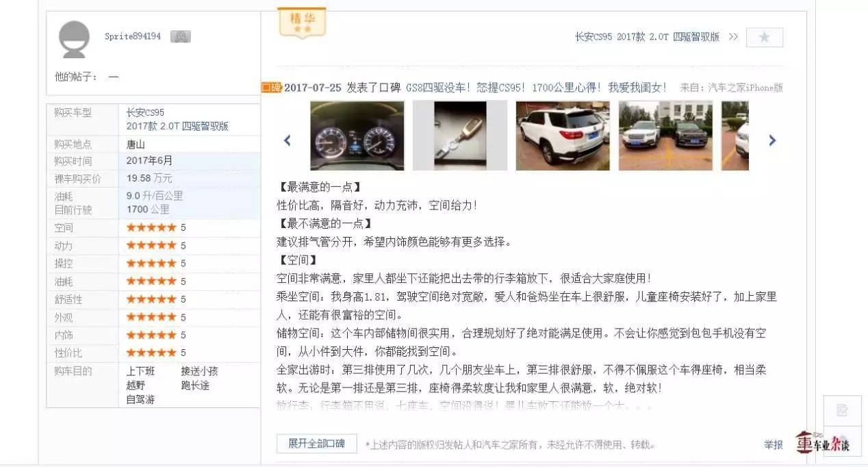The height and width of the screenshot is (467, 868).
Task: Click the 精华 featured badge icon
Action: coord(301,23)
